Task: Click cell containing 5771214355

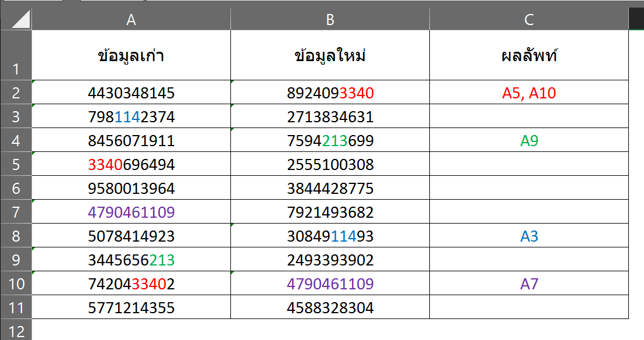Action: (x=131, y=307)
